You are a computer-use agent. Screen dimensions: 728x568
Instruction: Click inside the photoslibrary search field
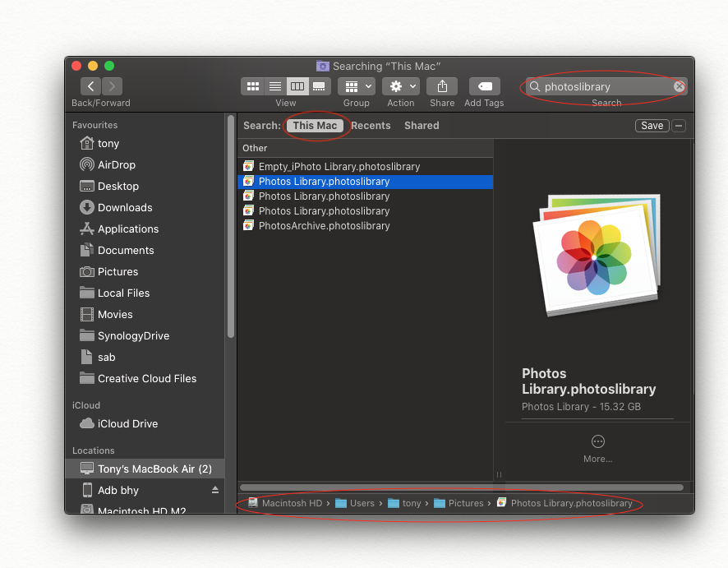click(606, 86)
